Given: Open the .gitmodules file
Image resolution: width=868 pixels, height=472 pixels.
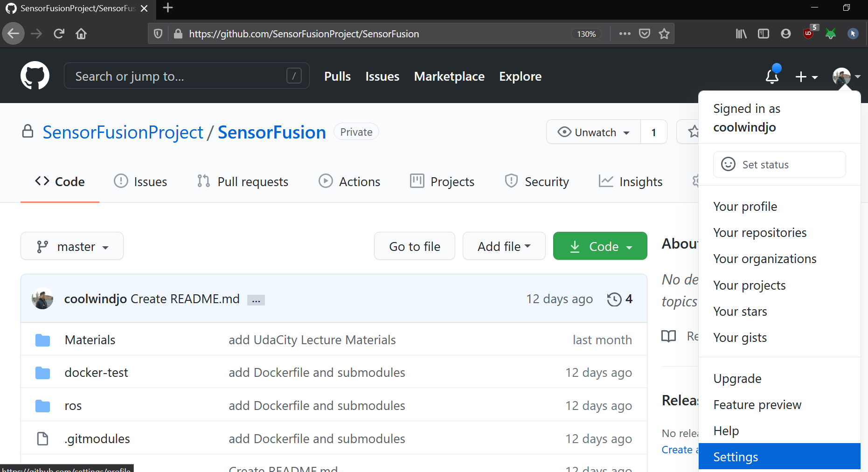Looking at the screenshot, I should (97, 439).
